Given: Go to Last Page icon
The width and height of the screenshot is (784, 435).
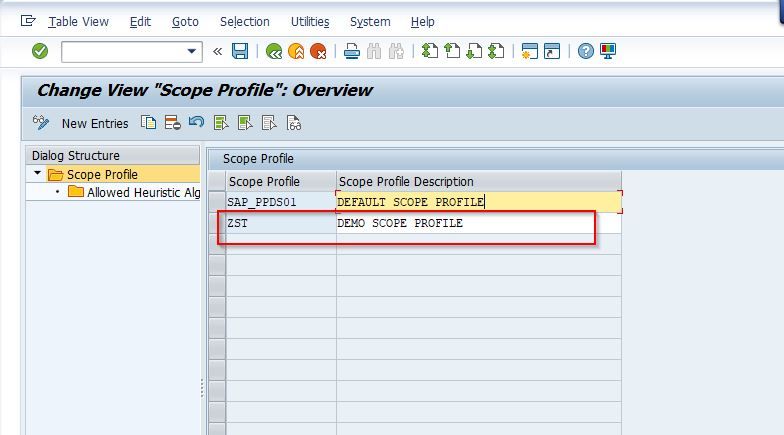Looking at the screenshot, I should click(496, 51).
